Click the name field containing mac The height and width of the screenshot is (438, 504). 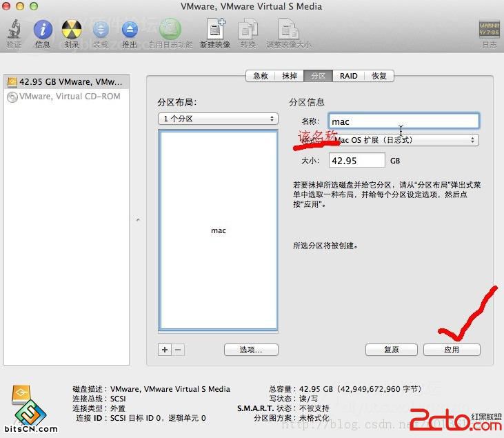point(404,121)
